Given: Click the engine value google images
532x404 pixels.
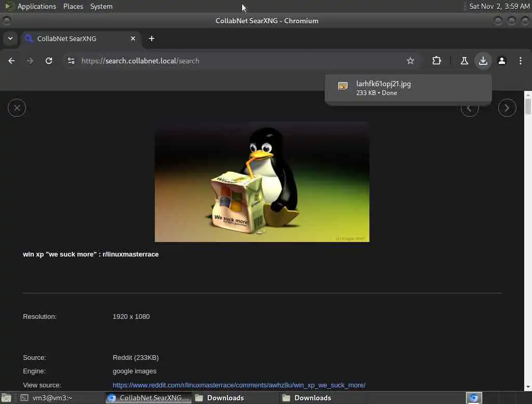Looking at the screenshot, I should point(135,371).
